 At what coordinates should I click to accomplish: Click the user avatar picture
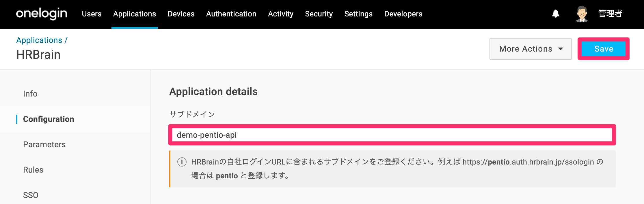582,14
